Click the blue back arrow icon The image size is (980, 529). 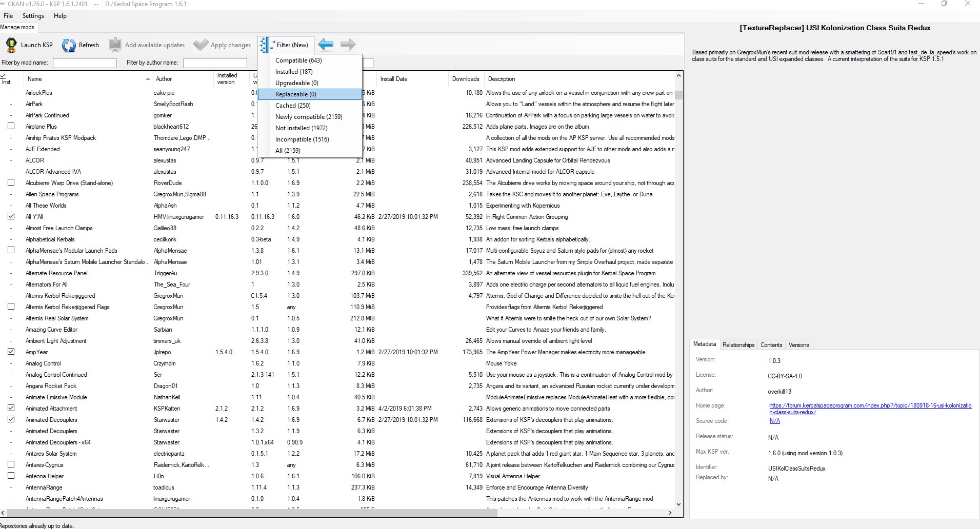(325, 45)
